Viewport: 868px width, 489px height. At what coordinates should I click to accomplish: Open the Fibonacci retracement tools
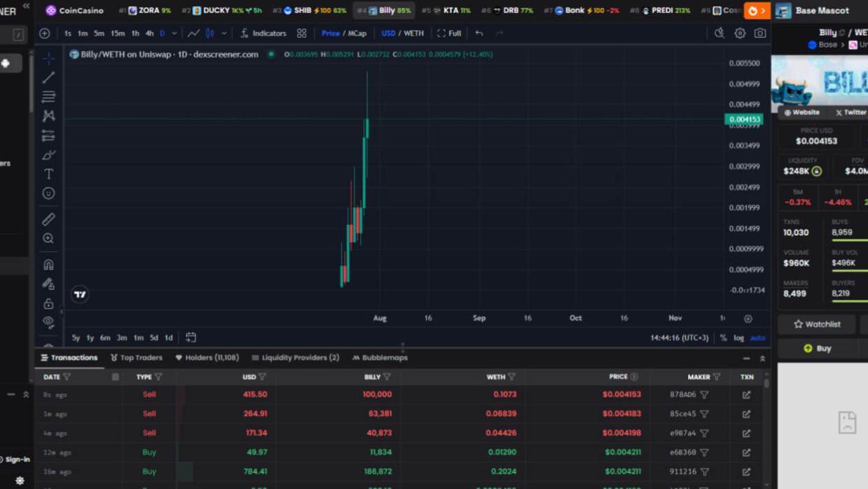click(x=48, y=97)
